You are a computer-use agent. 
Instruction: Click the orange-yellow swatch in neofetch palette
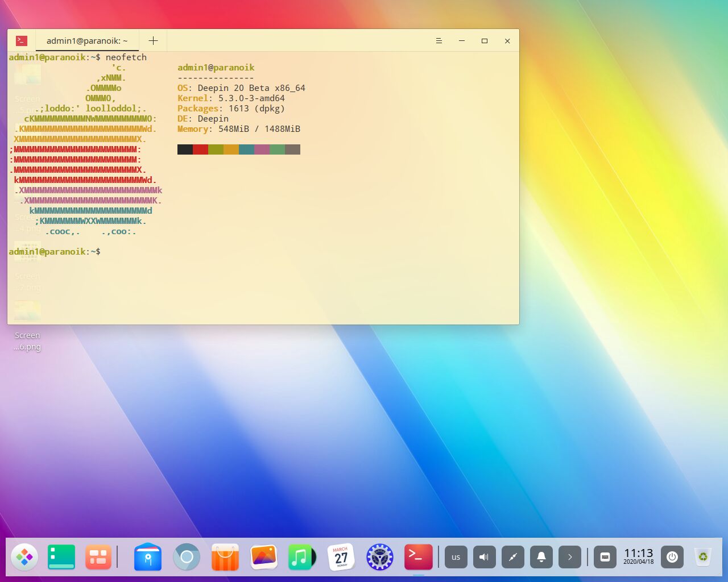point(231,149)
